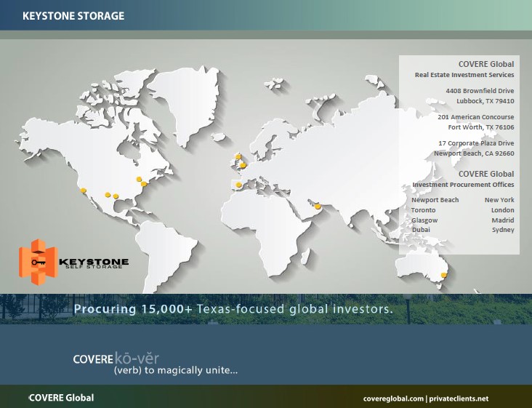Click the 'Fort Worth, TX 76106' line
This screenshot has height=408, width=532.
481,127
